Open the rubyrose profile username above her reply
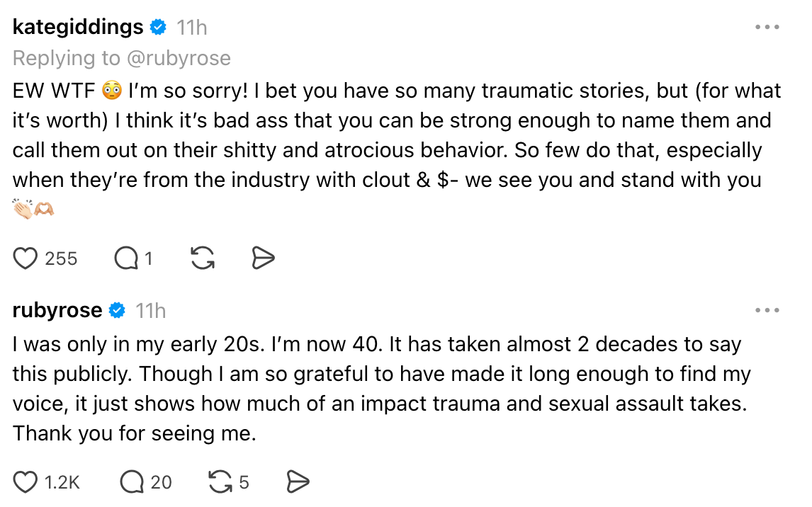Viewport: 812px width, 507px height. pyautogui.click(x=58, y=310)
